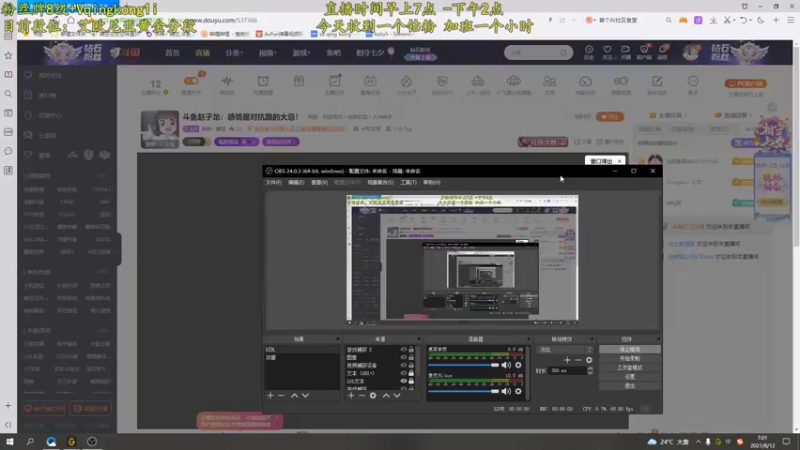
Task: Open 桌面音频 mixer settings gear
Action: click(x=518, y=365)
